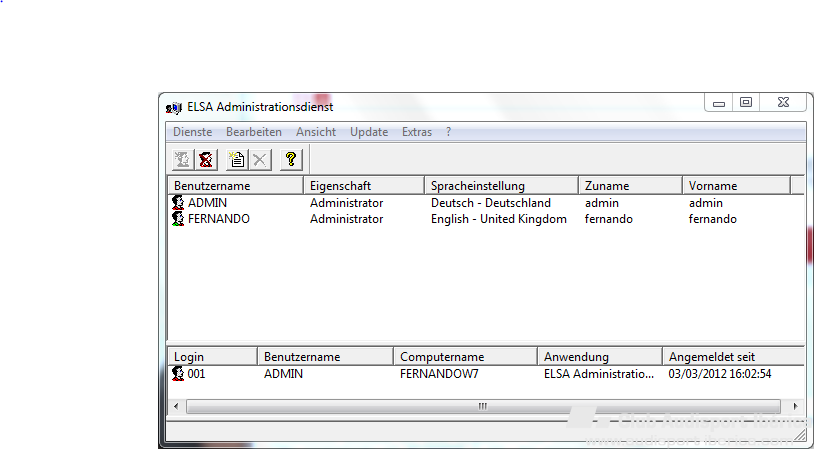Click login time 03/03/2012 16:02:54

(x=720, y=373)
